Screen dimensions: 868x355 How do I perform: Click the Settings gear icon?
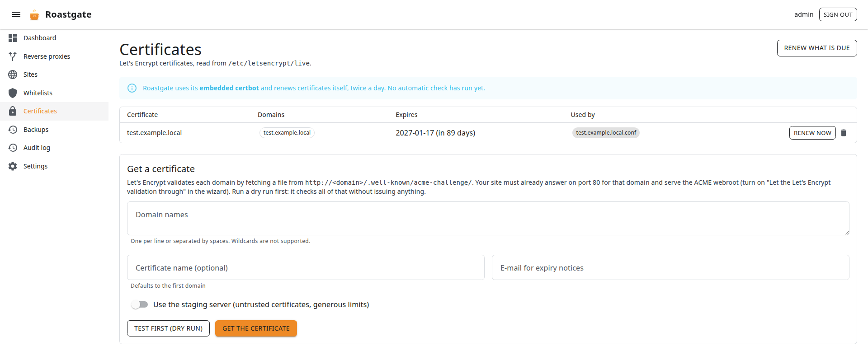(13, 166)
